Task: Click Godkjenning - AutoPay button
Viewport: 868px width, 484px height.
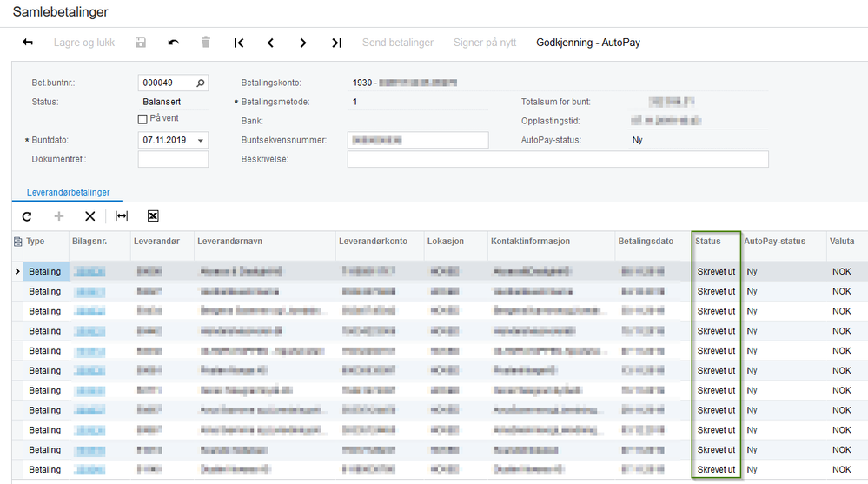Action: (588, 43)
